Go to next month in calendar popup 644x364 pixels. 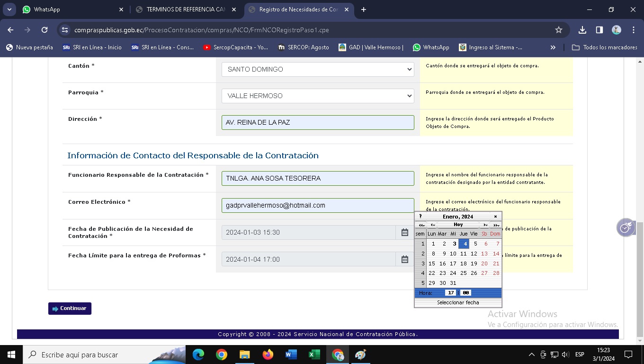[x=485, y=225]
